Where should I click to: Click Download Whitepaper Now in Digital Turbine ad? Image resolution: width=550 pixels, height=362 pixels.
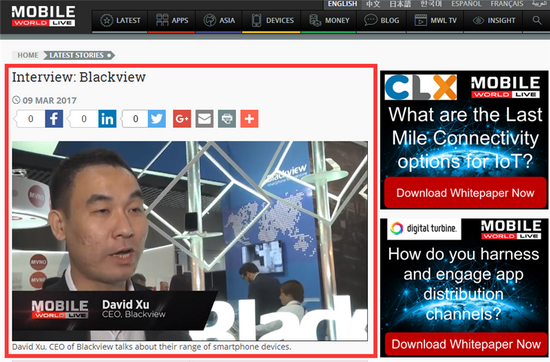(466, 344)
